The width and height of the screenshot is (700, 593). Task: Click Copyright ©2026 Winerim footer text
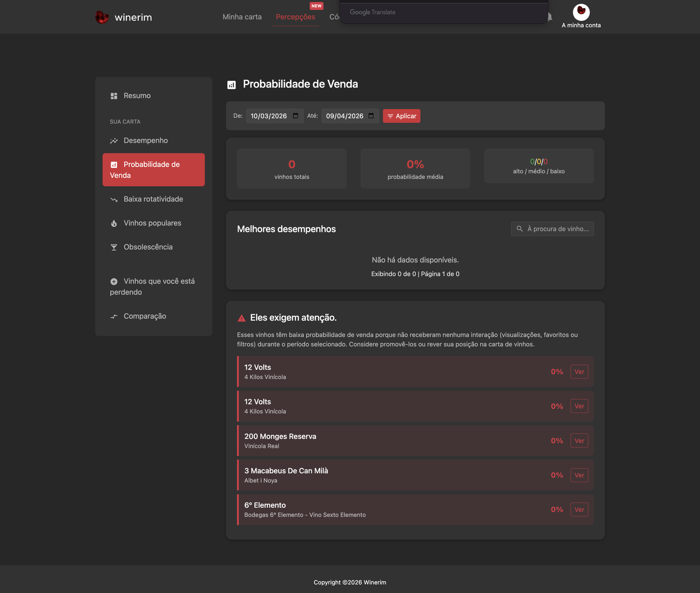[350, 582]
